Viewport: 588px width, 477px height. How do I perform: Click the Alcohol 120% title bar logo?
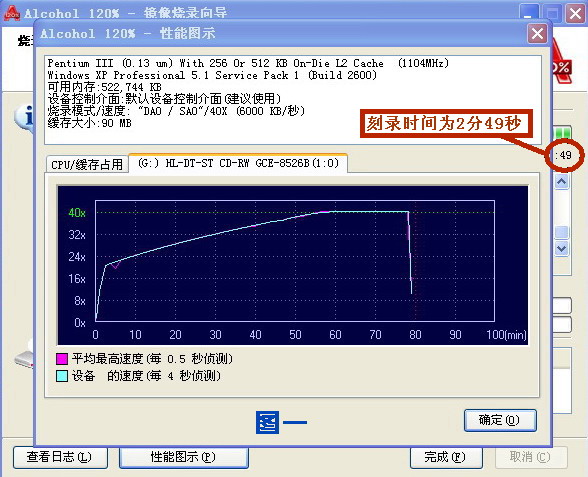(x=12, y=13)
